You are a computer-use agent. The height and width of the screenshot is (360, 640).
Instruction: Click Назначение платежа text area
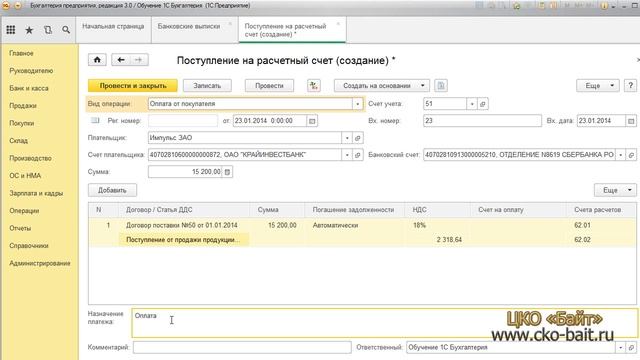(384, 323)
